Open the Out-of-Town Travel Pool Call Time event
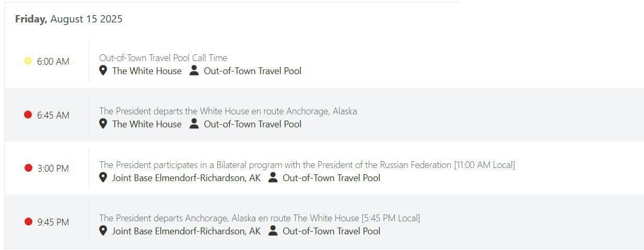Screen dimensions: 644x250 [163, 58]
